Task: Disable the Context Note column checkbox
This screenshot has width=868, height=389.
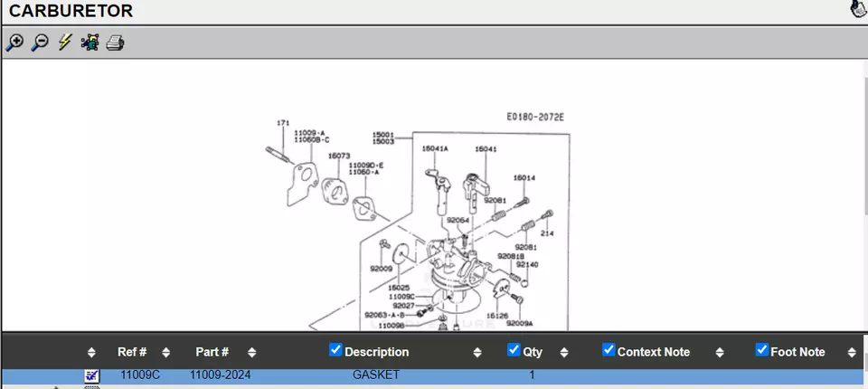Action: point(609,350)
